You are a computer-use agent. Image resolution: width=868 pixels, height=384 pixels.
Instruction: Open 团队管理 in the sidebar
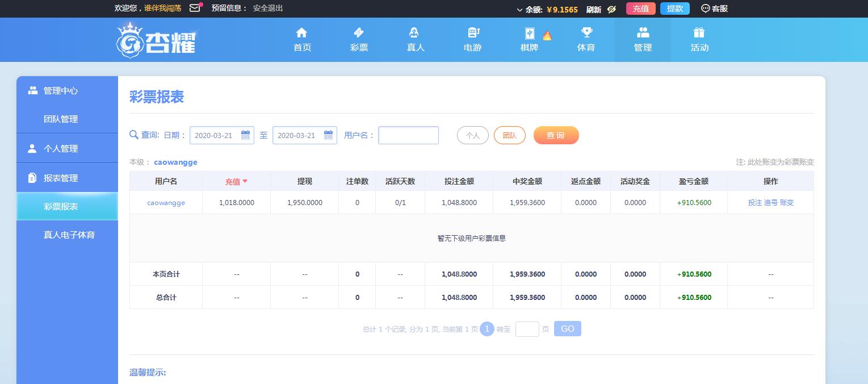[x=61, y=119]
